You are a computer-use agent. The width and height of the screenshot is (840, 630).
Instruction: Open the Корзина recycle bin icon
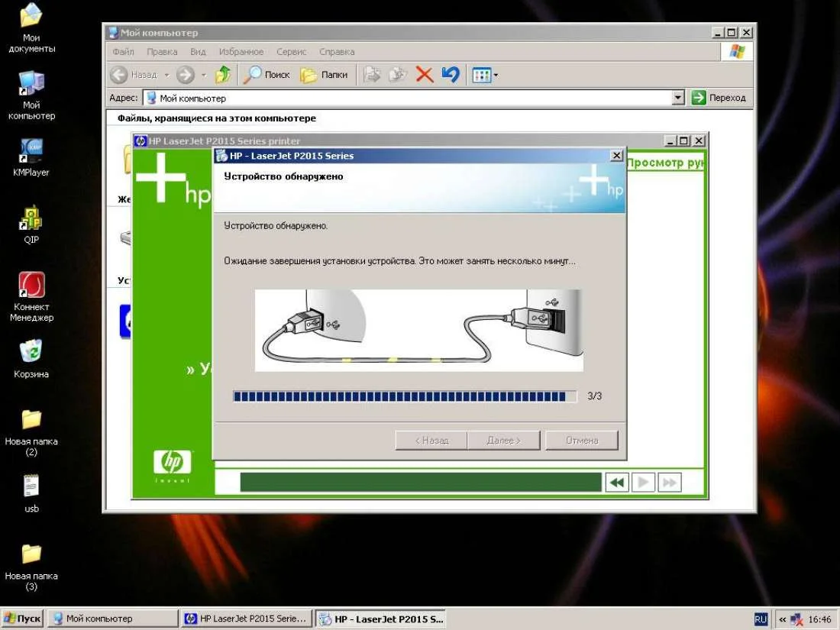pos(31,358)
